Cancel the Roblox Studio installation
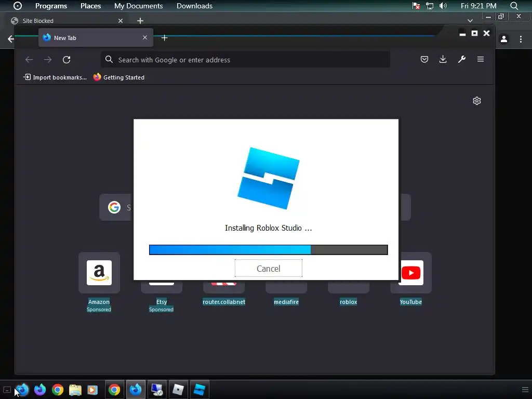The width and height of the screenshot is (532, 399). 269,269
